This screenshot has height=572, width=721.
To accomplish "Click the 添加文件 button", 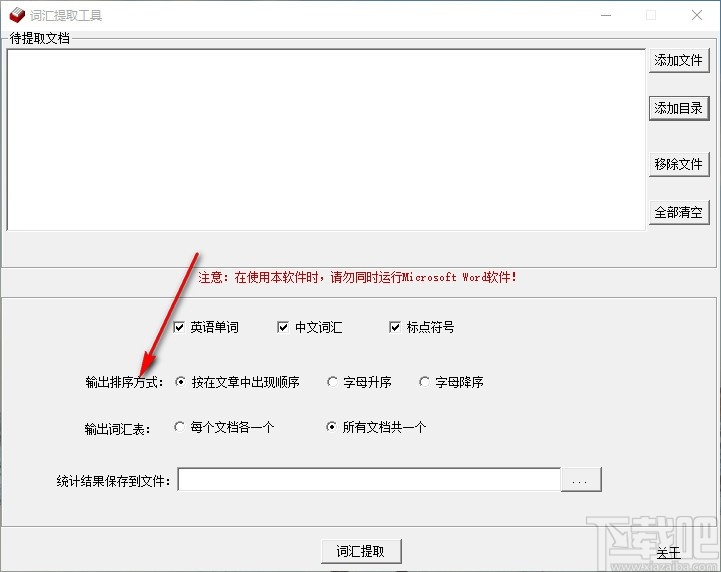I will click(x=679, y=61).
